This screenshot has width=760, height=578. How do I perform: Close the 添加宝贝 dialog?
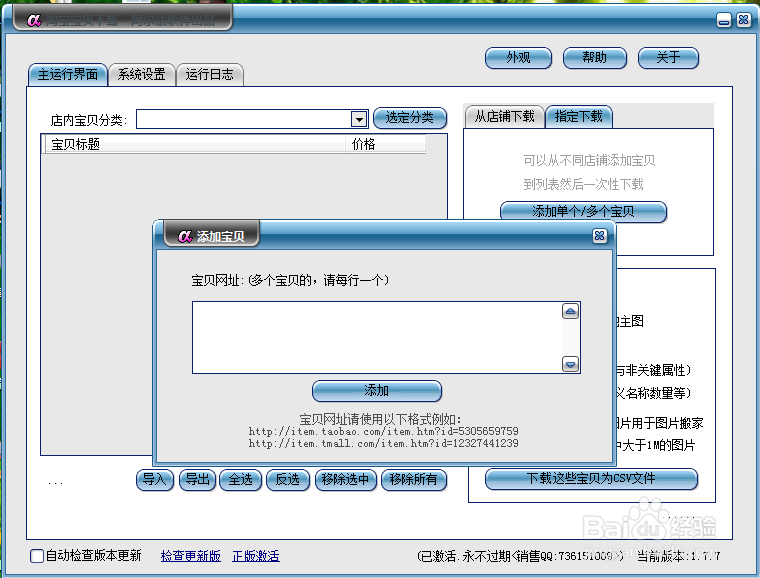600,235
